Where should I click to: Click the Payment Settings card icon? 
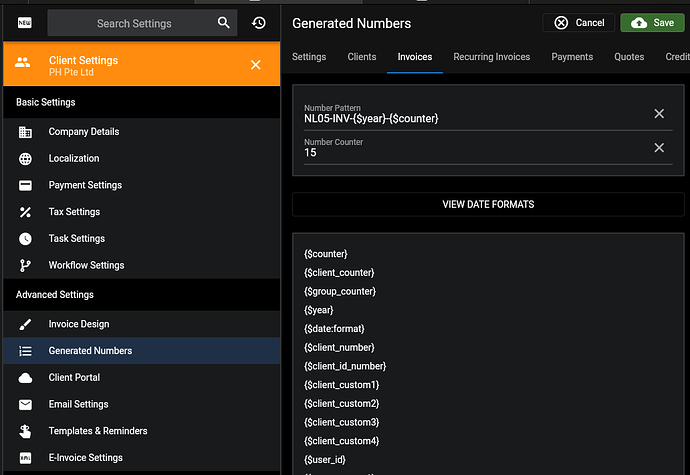25,185
